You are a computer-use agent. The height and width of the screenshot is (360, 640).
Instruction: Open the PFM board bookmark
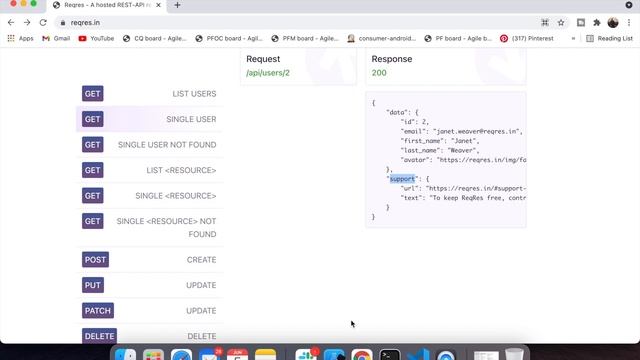304,38
